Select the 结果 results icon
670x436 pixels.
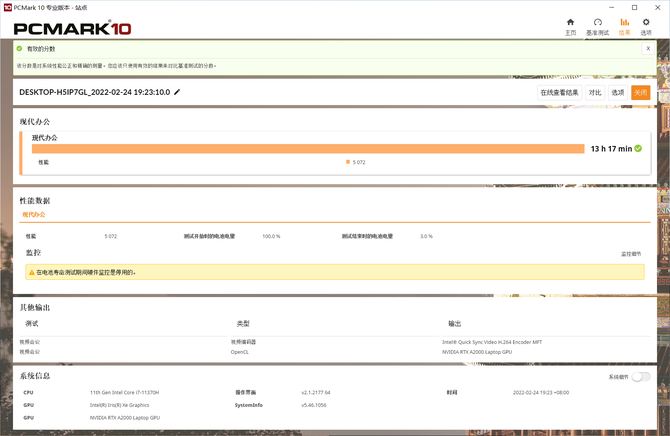coord(625,25)
